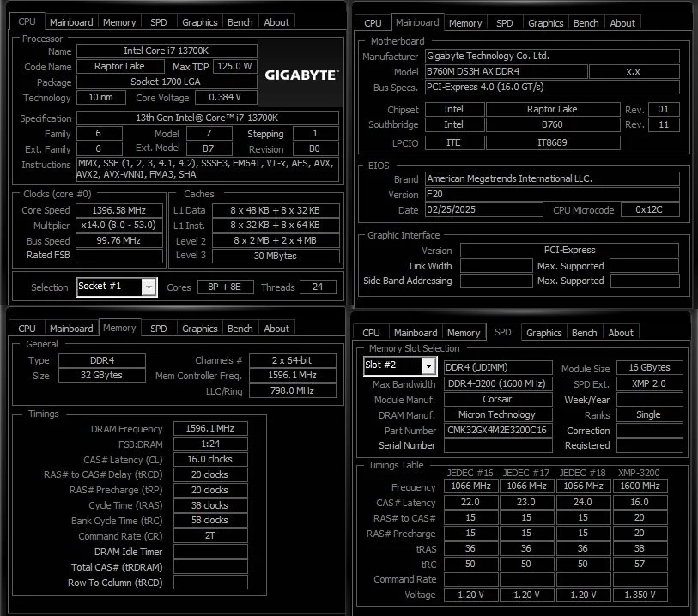Switch to CPU tab in Memory window
The height and width of the screenshot is (616, 698).
[x=27, y=329]
